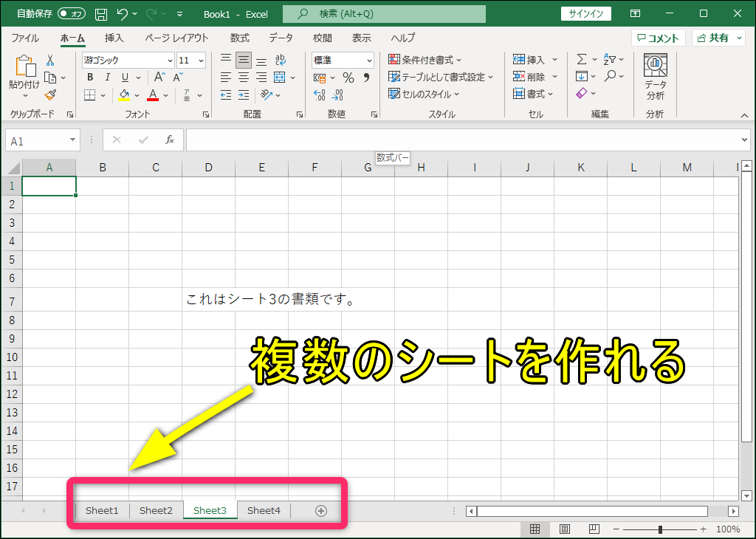
Task: Toggle Italic formatting
Action: click(108, 77)
